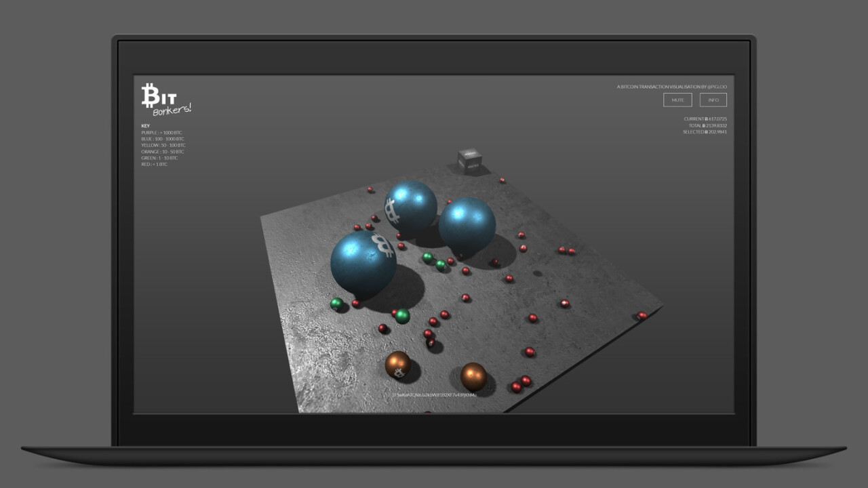Click the MUTE button
Image resolution: width=868 pixels, height=488 pixels.
click(677, 100)
